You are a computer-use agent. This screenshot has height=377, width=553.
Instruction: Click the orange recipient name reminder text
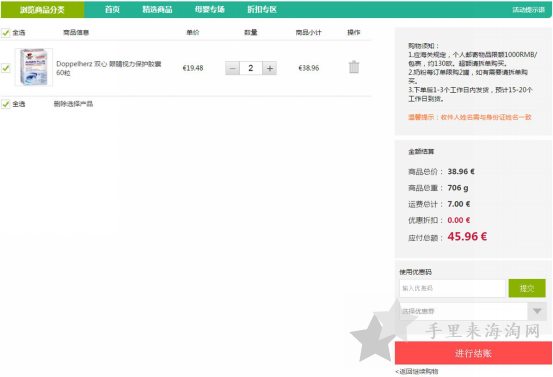click(x=469, y=117)
